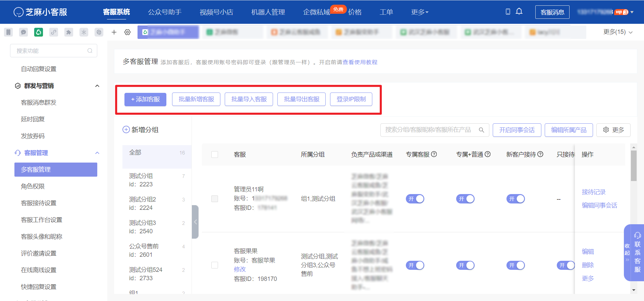Viewport: 644px width, 301px height.
Task: Click 接待记录 link for 管理员11啊
Action: [594, 192]
